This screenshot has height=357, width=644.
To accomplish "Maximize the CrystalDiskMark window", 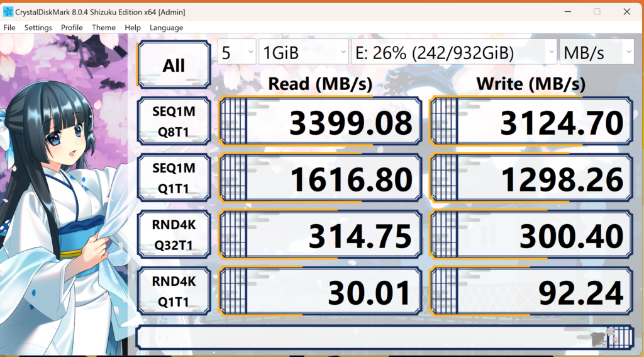I will [x=597, y=11].
